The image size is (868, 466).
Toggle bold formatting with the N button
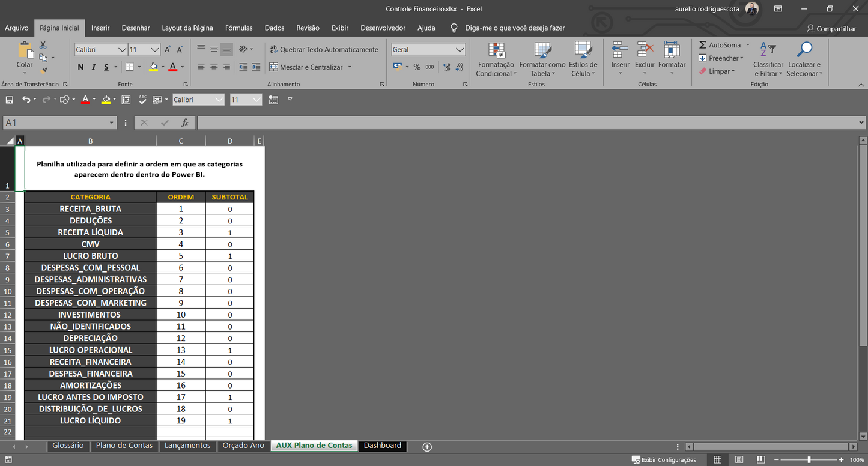click(80, 67)
